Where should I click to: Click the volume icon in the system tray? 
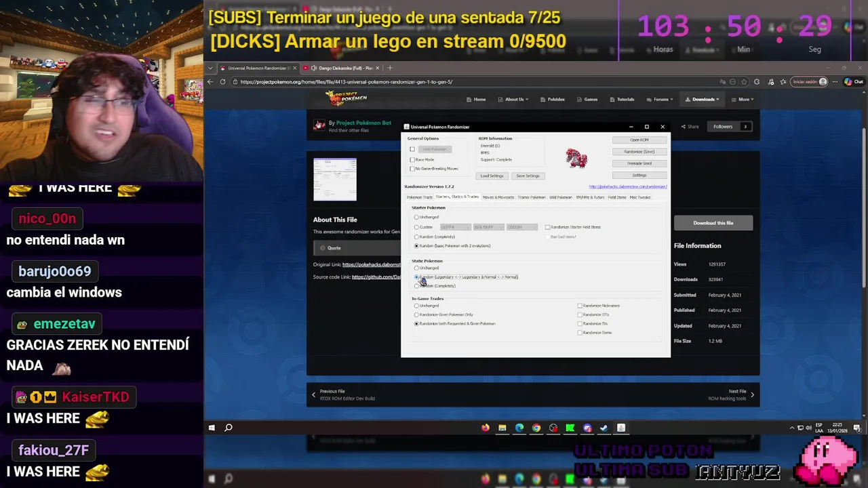pos(809,428)
